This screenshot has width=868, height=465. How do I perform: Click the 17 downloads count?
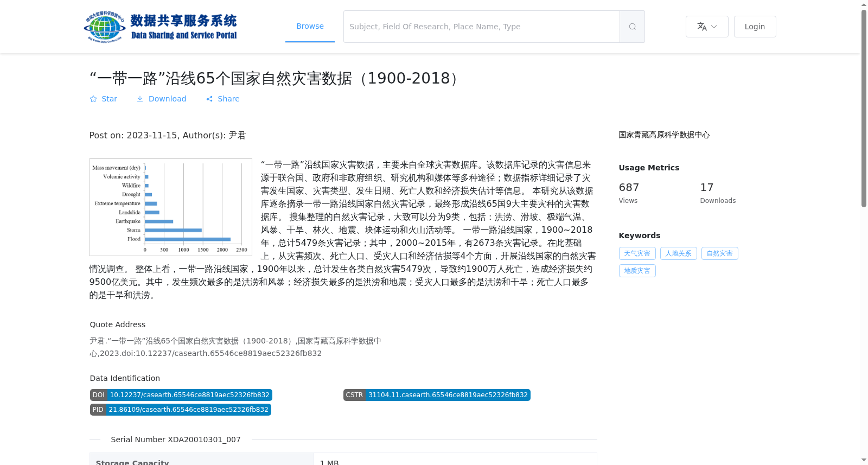[706, 187]
